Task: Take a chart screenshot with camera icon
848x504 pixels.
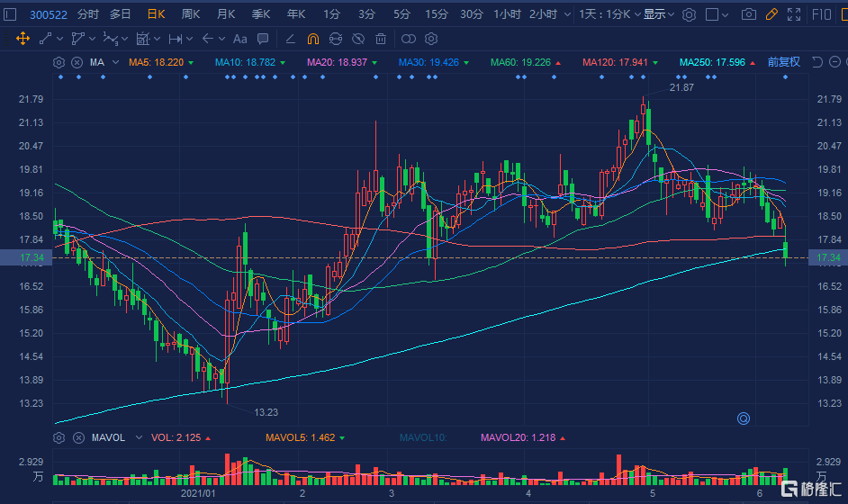Action: point(748,14)
